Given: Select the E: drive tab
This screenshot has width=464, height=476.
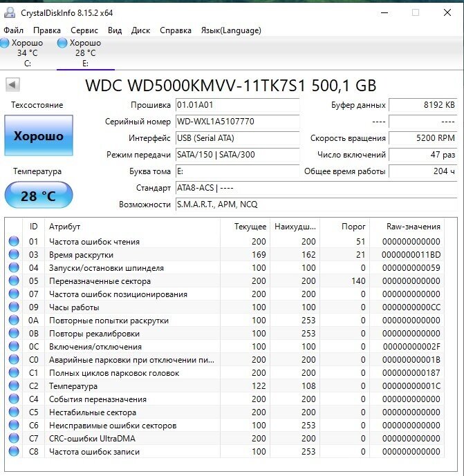Looking at the screenshot, I should coord(86,53).
